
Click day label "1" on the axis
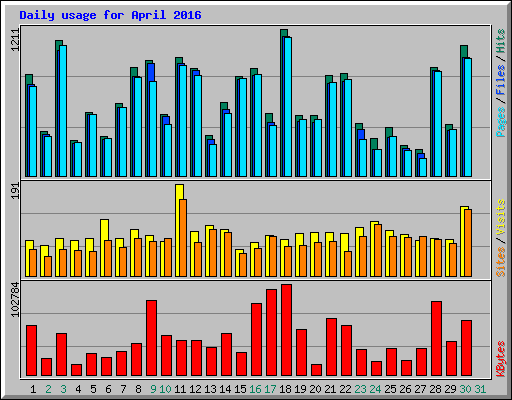(x=33, y=389)
